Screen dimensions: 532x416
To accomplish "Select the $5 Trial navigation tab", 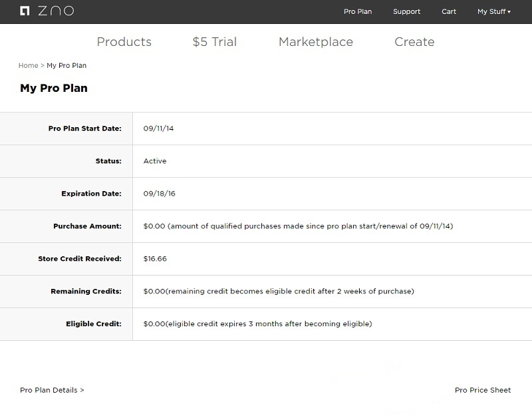I will [x=214, y=42].
